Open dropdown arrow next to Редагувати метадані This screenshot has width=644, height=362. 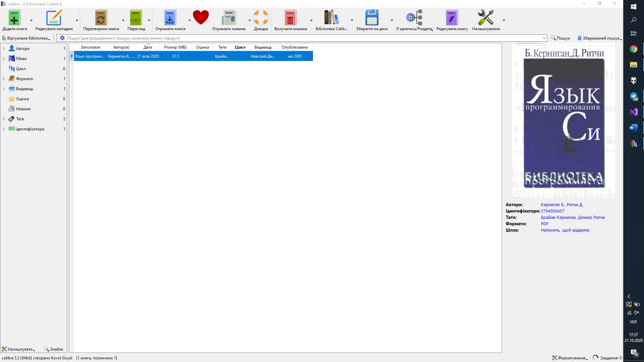click(77, 20)
